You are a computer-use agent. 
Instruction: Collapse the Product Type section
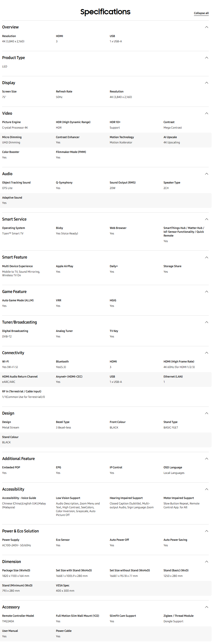[206, 58]
